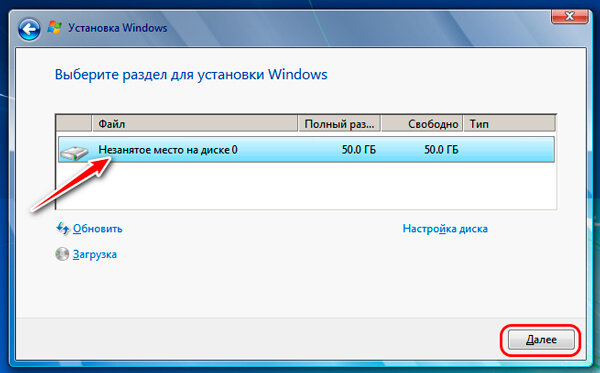Close the Установка Windows dialog

(x=569, y=16)
